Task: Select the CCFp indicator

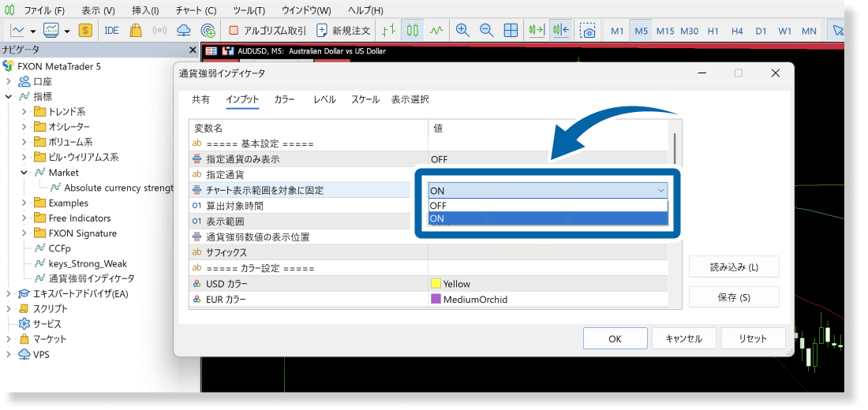Action: [59, 248]
